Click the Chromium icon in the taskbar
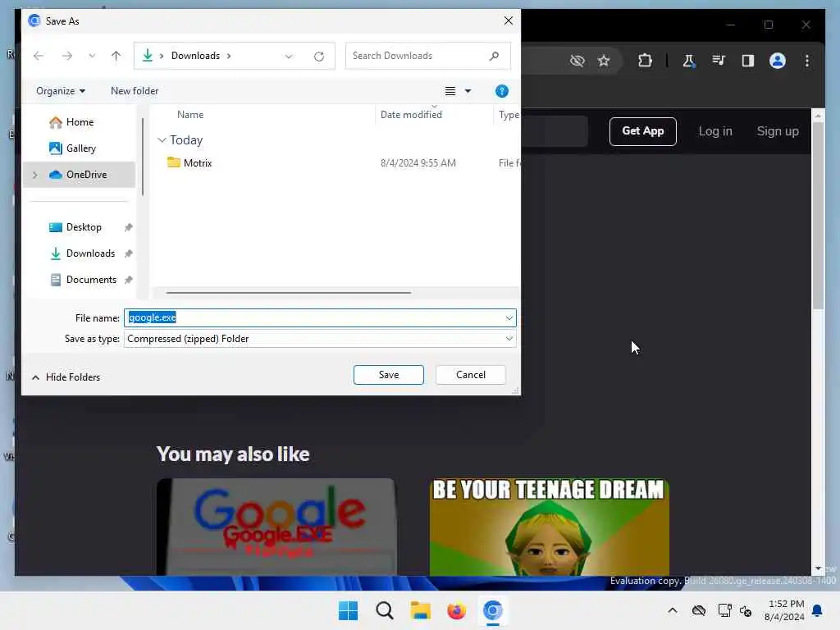The image size is (840, 630). [492, 610]
